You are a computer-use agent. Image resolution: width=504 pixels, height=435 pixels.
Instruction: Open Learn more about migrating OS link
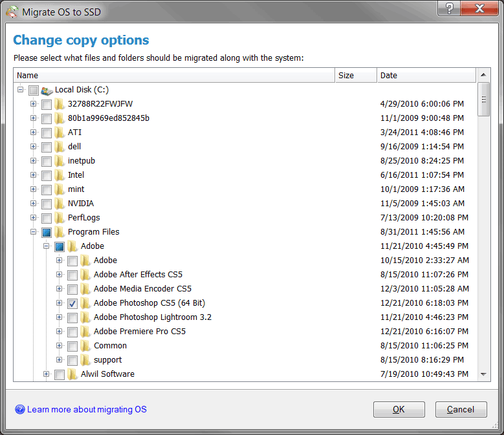[x=87, y=409]
